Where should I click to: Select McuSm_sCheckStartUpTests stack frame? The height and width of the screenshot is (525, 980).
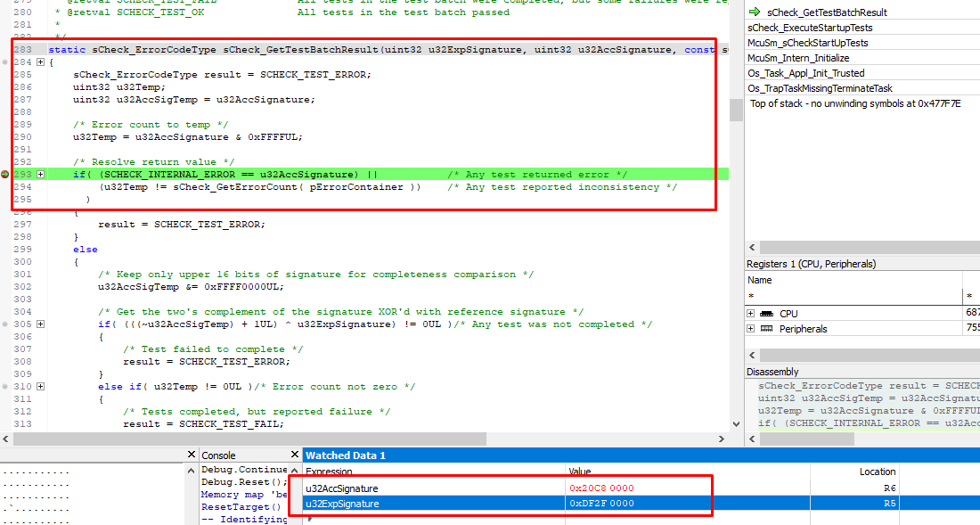[807, 43]
